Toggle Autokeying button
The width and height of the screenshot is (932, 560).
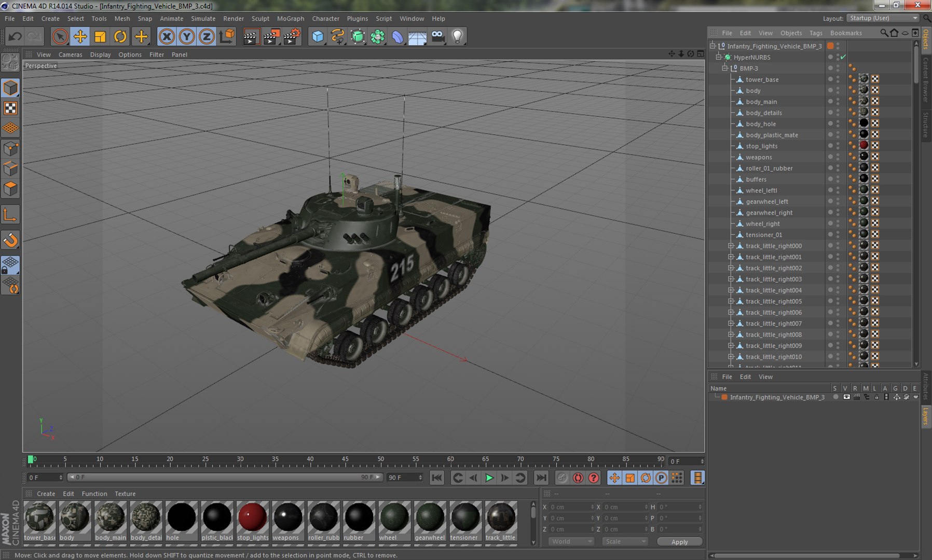[x=578, y=478]
